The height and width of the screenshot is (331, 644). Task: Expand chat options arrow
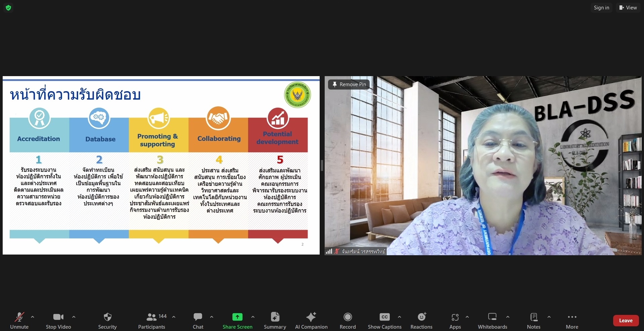(x=212, y=317)
